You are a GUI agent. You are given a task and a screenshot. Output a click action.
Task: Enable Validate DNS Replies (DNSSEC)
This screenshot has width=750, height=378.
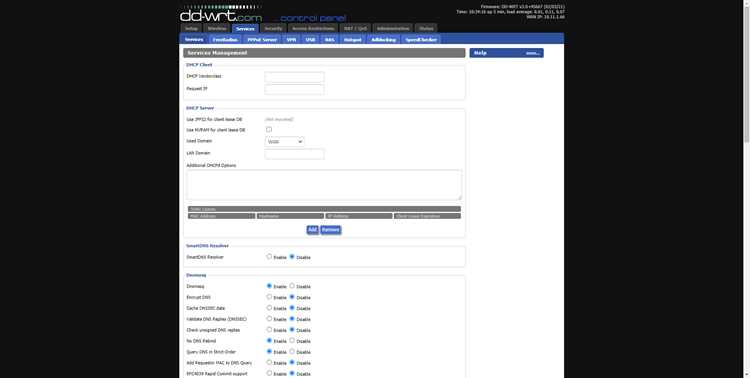[x=269, y=319]
